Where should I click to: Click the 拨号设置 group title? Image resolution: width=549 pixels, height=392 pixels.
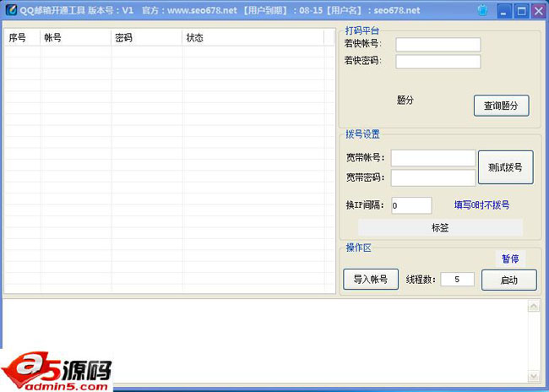(x=362, y=133)
